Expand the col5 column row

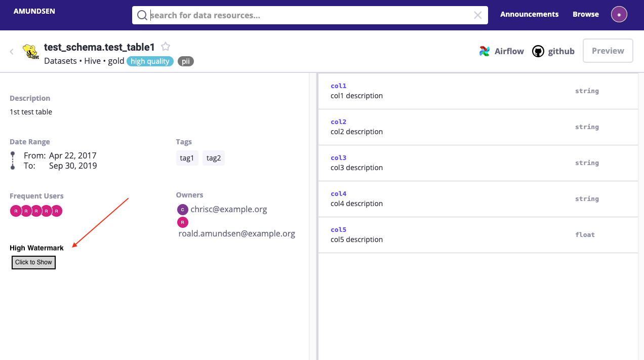click(478, 235)
